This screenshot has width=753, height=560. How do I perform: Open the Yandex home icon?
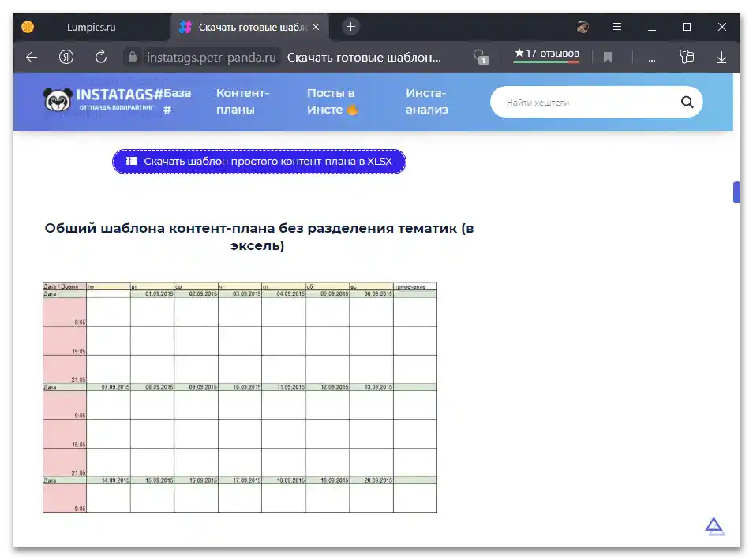click(66, 58)
